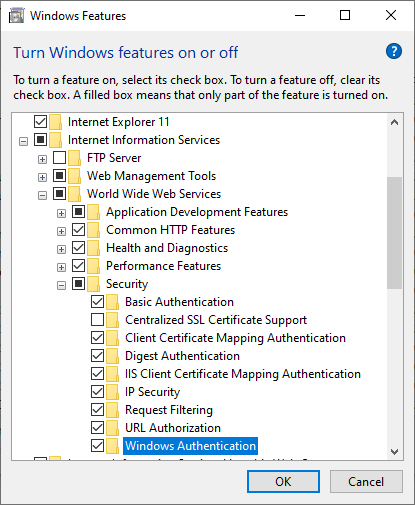Uncheck the Common HTTP Features checkbox

[x=78, y=229]
